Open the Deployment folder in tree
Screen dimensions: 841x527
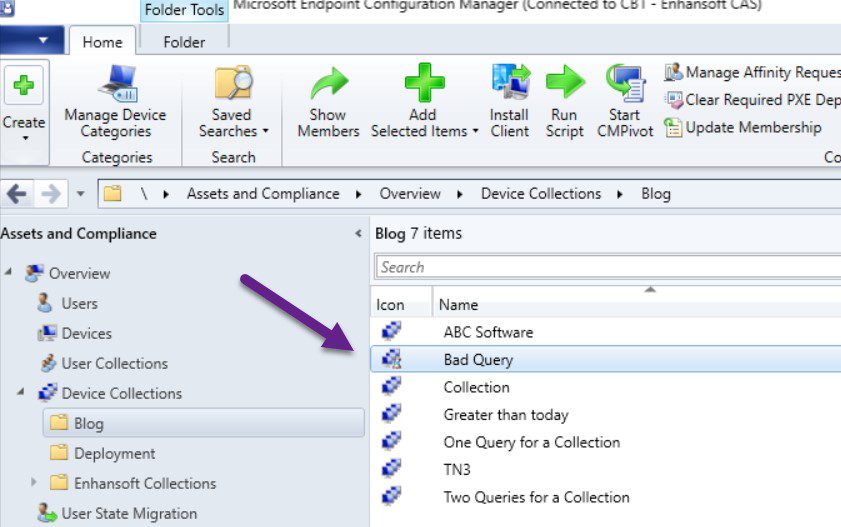click(x=114, y=453)
